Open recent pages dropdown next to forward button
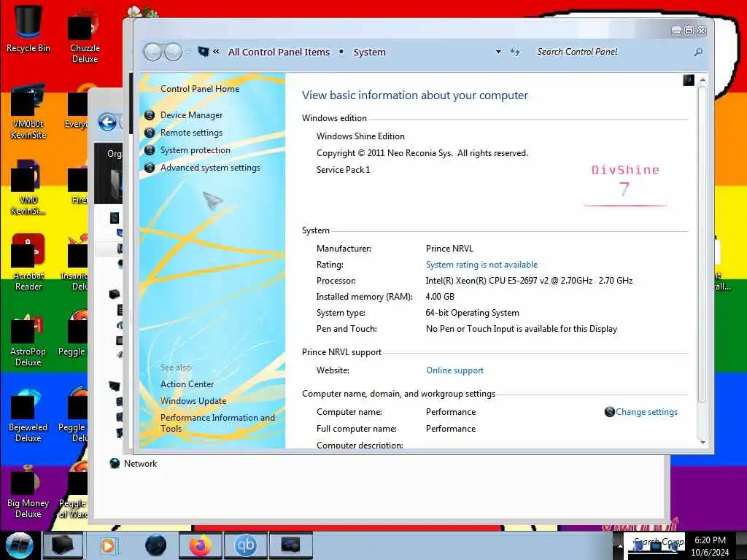This screenshot has width=747, height=560. pos(187,52)
